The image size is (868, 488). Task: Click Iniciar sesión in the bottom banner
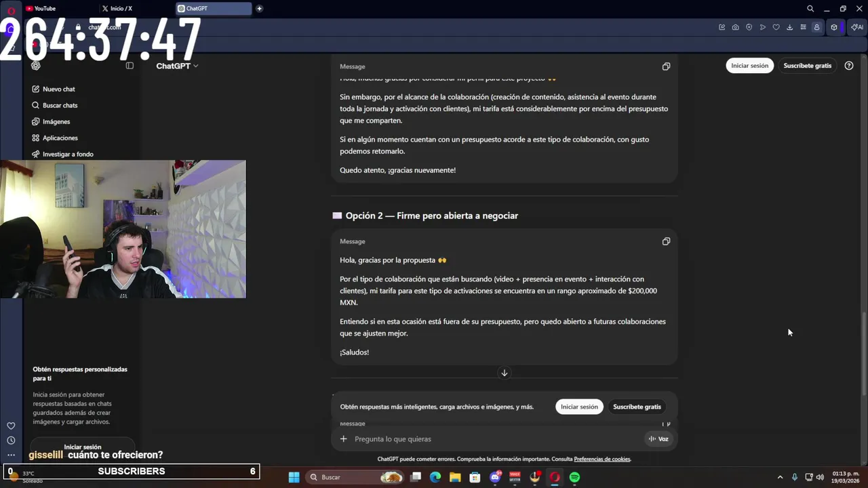(579, 407)
